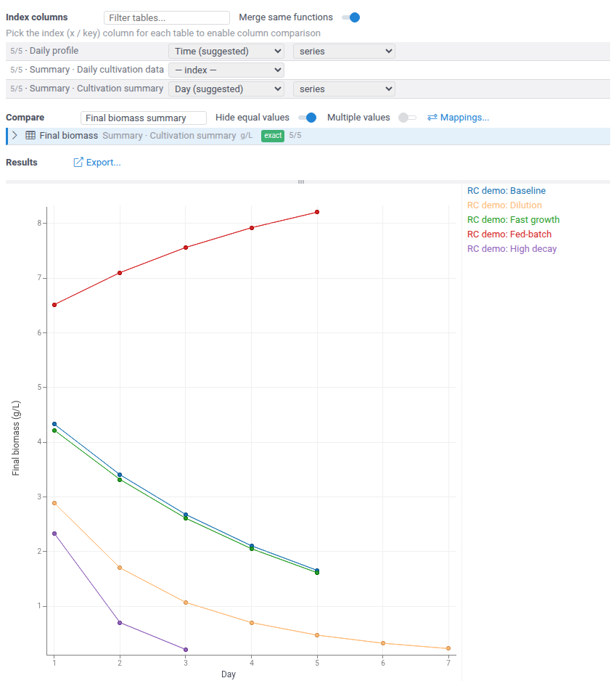Click the Day x-axis title
616x686 pixels.
tap(229, 674)
